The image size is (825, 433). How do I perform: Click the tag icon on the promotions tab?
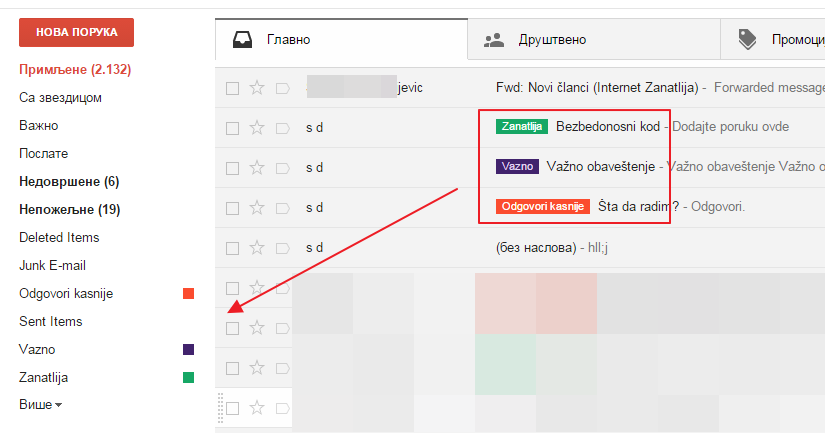747,39
